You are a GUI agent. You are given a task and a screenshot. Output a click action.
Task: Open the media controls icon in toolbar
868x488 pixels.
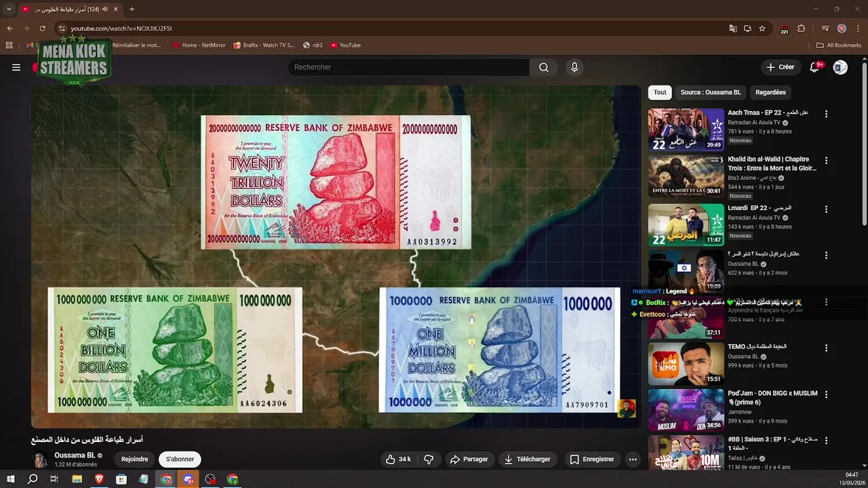(x=825, y=28)
